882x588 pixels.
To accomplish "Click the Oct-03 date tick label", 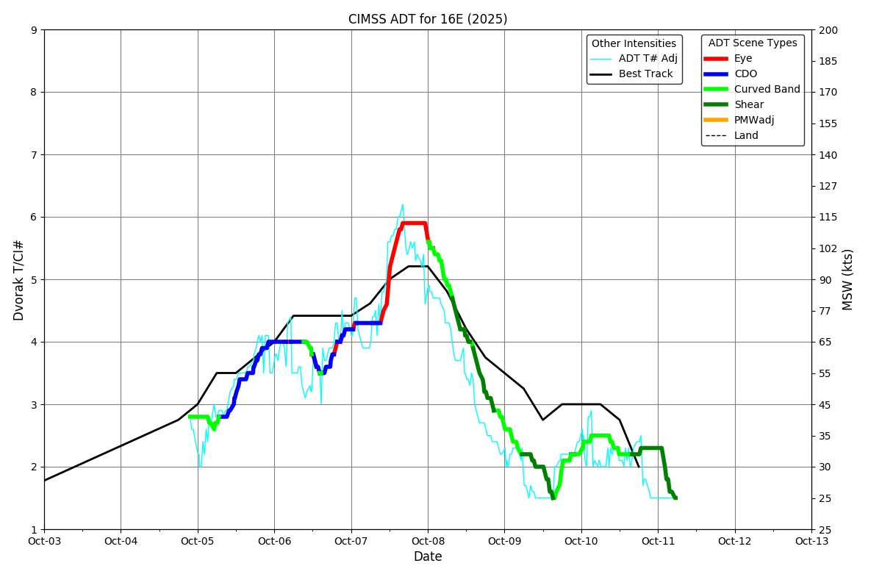I will [44, 541].
